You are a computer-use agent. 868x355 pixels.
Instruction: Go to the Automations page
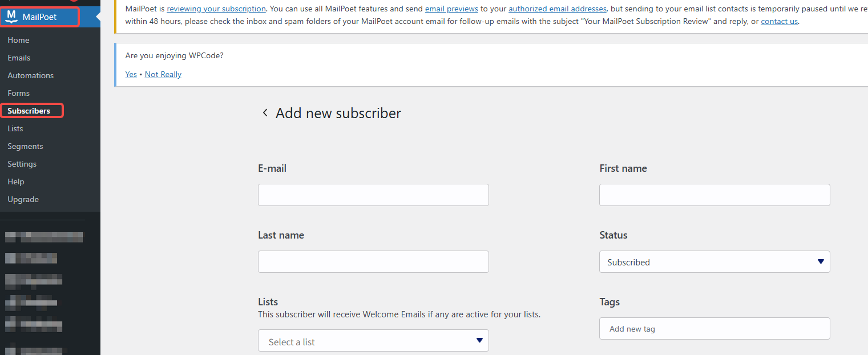tap(30, 75)
